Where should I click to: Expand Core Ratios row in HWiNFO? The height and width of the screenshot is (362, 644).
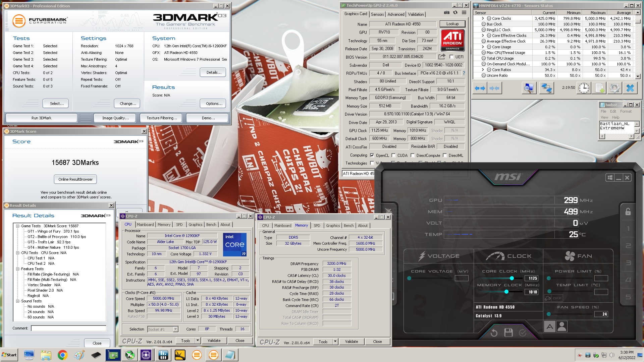pos(483,70)
